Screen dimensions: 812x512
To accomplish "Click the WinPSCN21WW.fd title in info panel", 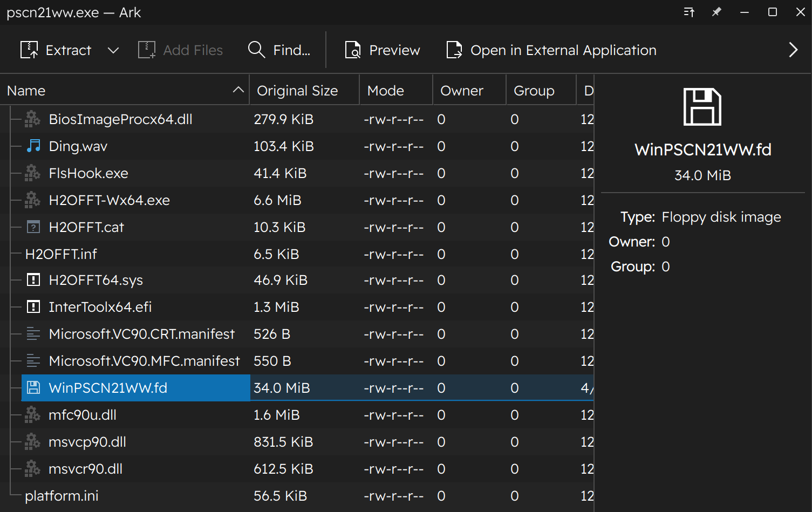I will tap(702, 149).
